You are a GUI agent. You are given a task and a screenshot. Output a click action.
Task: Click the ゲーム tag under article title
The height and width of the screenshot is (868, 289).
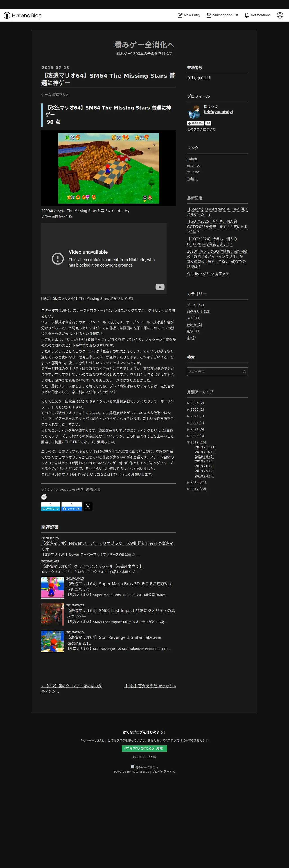coord(46,95)
